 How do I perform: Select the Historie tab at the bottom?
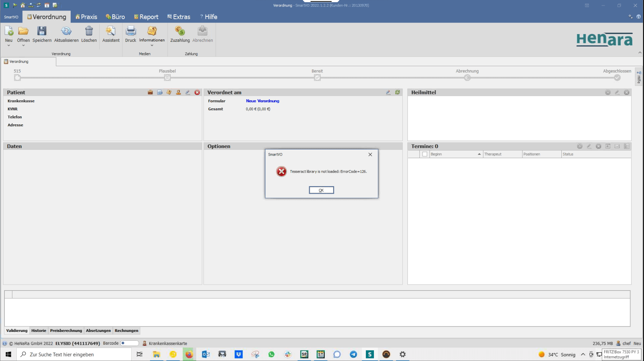[x=39, y=330]
